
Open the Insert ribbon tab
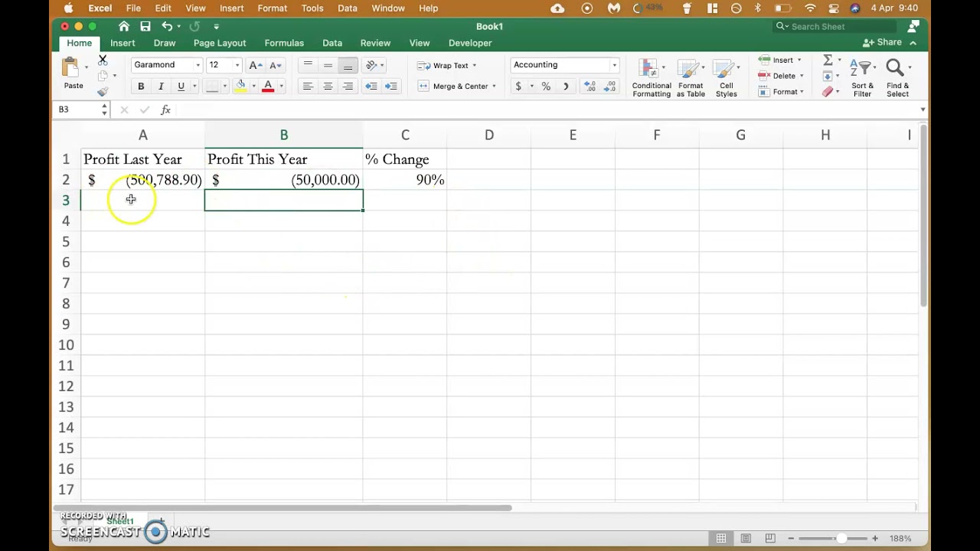coord(122,44)
